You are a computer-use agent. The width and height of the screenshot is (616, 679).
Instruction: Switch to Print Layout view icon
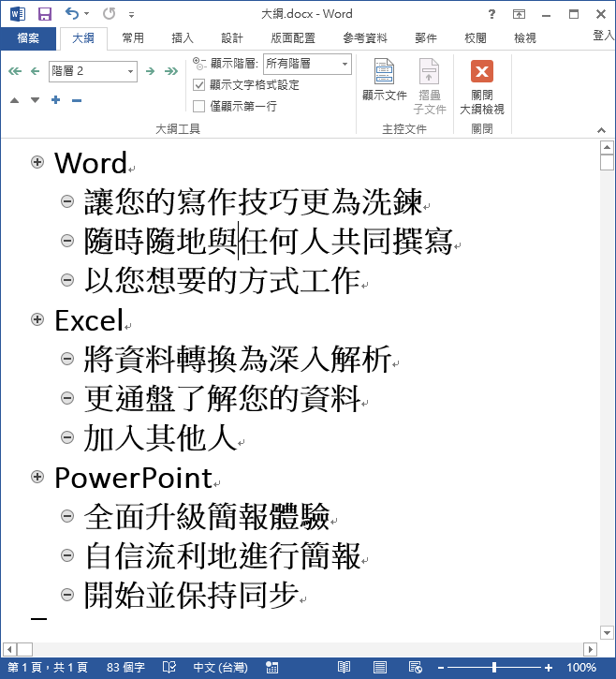380,668
